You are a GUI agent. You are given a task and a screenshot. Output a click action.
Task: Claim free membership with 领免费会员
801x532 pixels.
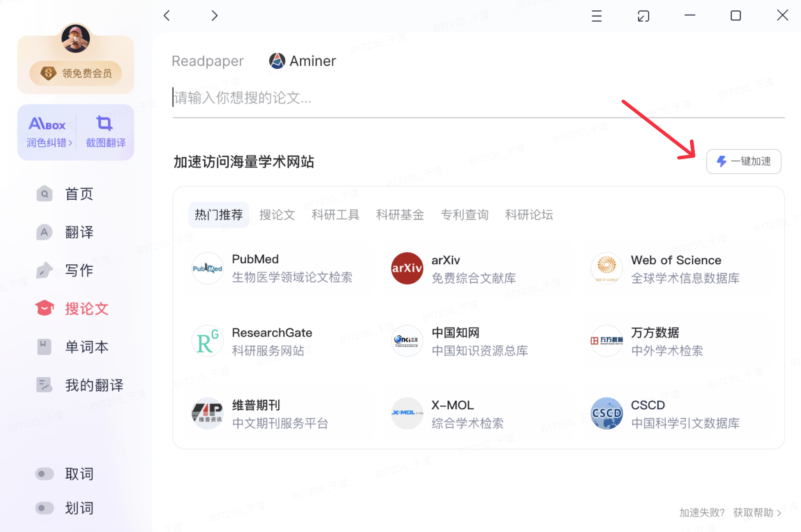click(76, 73)
